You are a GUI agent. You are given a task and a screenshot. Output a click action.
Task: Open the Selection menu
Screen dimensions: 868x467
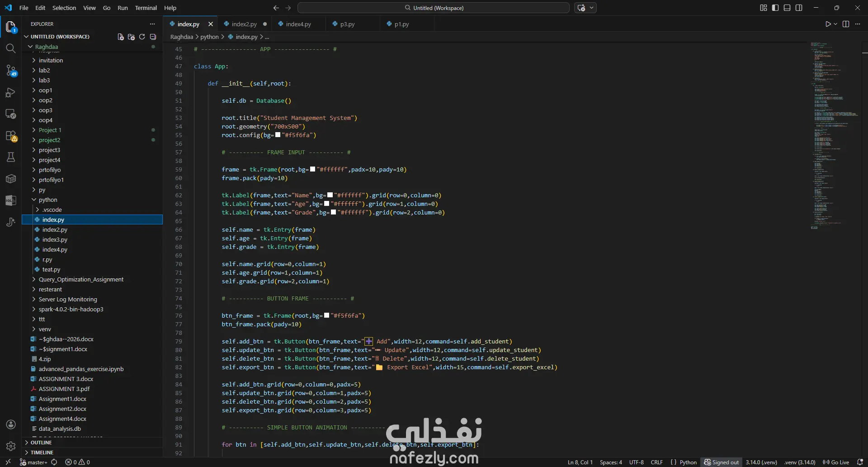(64, 8)
